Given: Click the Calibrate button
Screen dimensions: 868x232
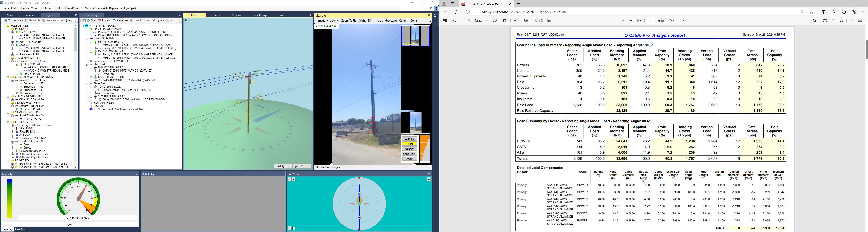Looking at the screenshot, I should pyautogui.click(x=409, y=139).
